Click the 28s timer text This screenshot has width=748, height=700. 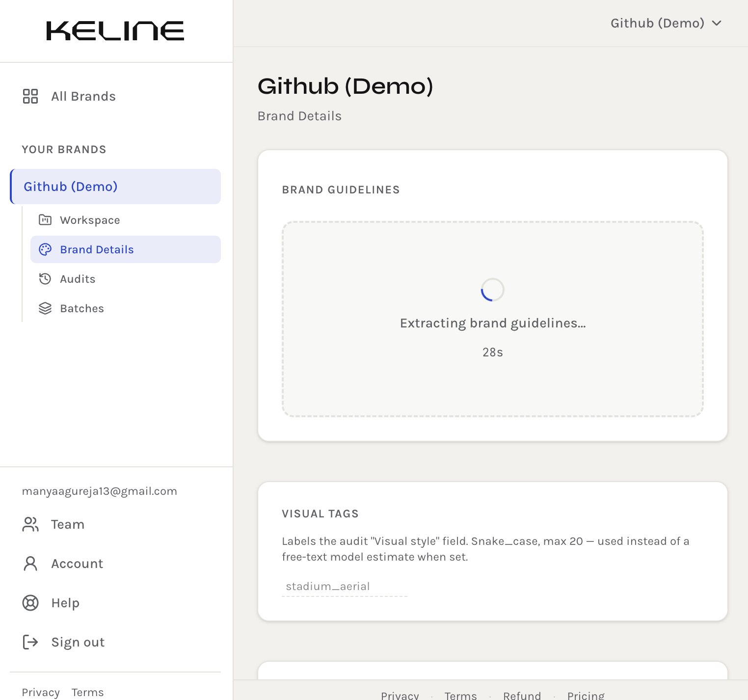click(x=493, y=352)
